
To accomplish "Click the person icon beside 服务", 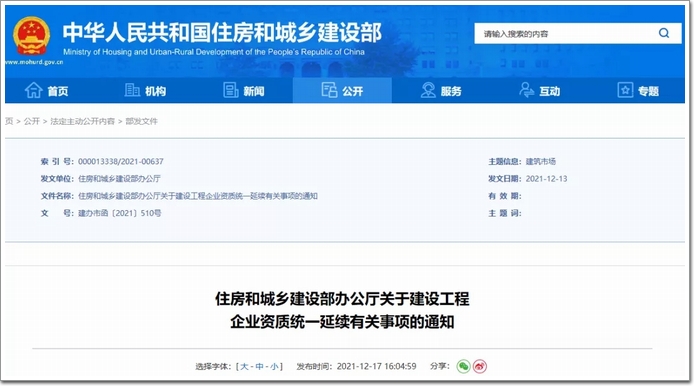I will pyautogui.click(x=428, y=90).
